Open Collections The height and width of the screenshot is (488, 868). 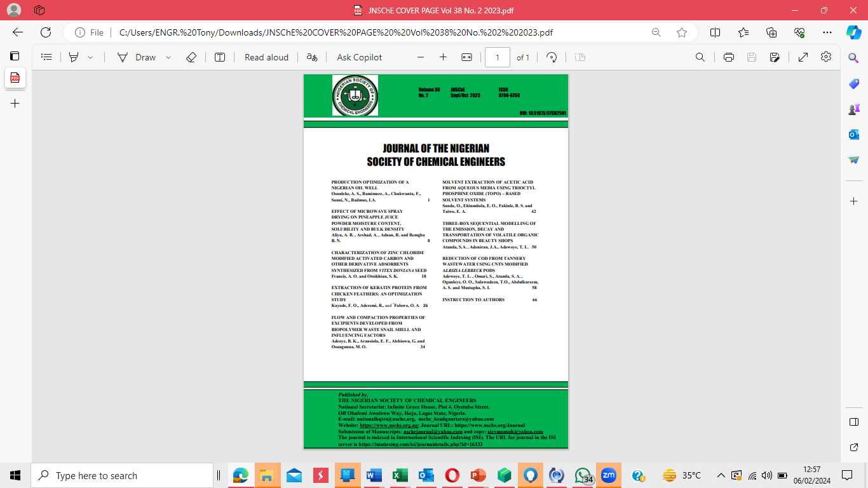point(771,32)
